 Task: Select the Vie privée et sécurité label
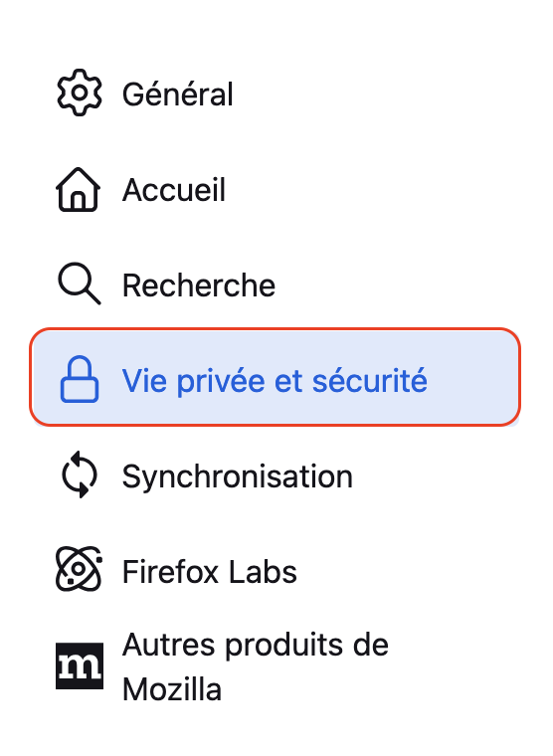tap(275, 380)
